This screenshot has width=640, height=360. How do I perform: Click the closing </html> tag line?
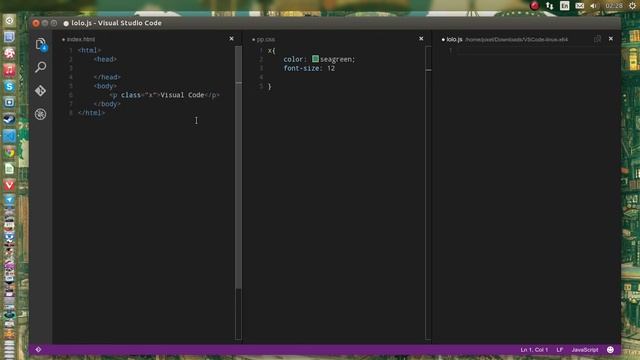pos(91,113)
